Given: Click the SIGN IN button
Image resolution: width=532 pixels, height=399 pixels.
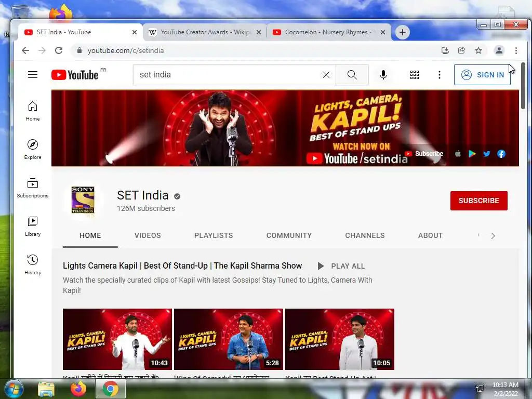Looking at the screenshot, I should (x=482, y=75).
